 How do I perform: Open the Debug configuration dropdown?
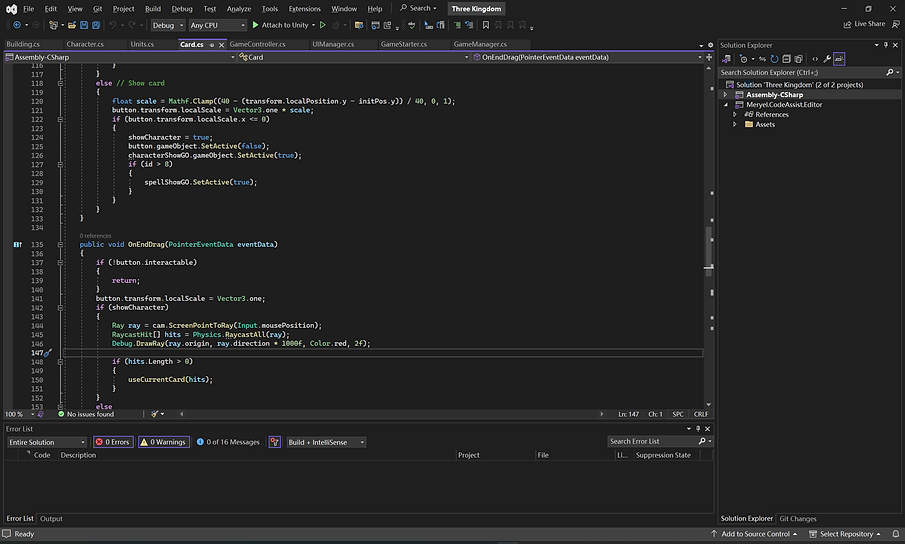click(x=168, y=25)
